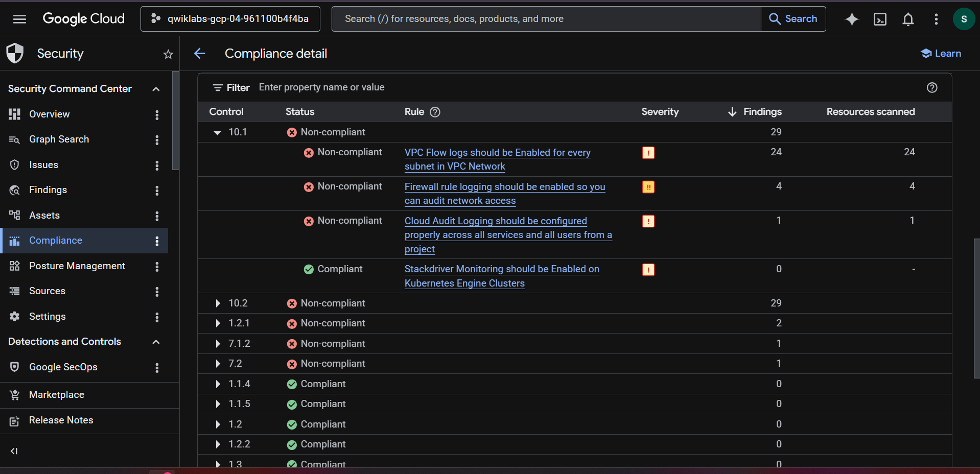Open the filter help question mark icon
The width and height of the screenshot is (980, 474).
932,88
